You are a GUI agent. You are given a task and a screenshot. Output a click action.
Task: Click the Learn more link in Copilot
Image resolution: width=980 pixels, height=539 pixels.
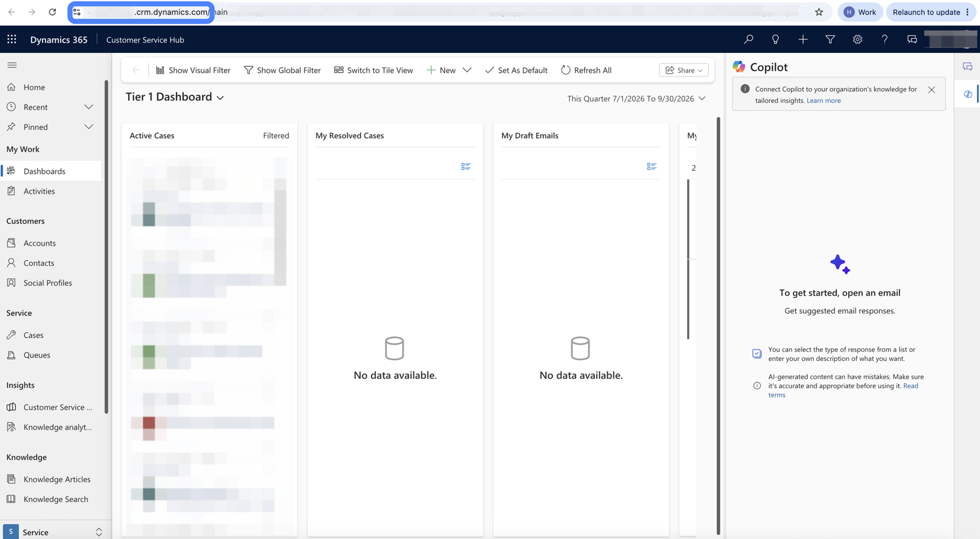[x=824, y=101]
